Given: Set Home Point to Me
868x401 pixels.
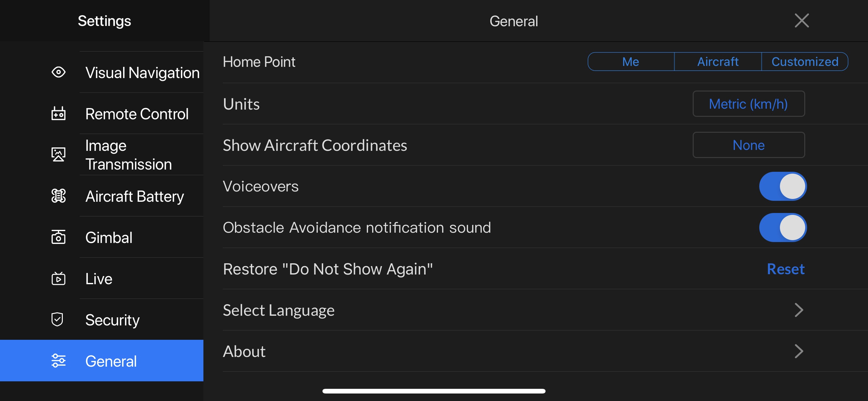Looking at the screenshot, I should (x=631, y=62).
